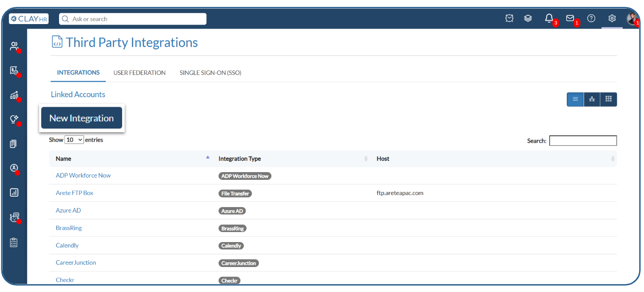Open the chat bot icon in sidebar

[14, 217]
